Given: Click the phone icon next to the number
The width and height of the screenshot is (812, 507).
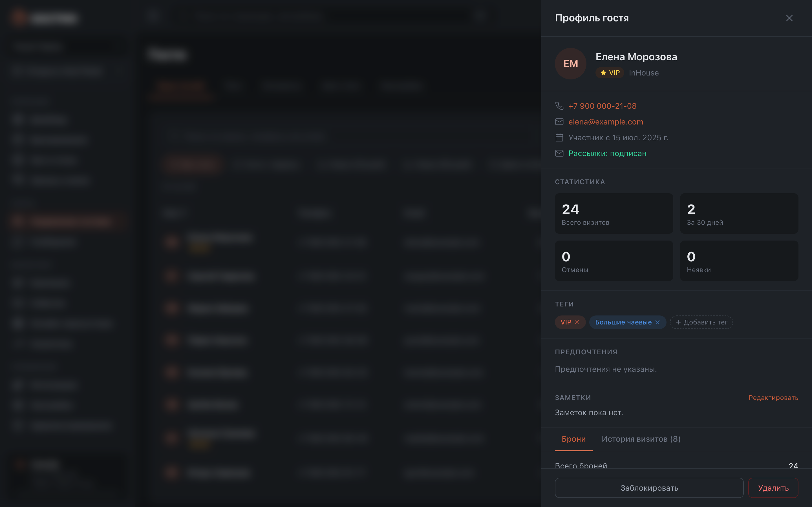Looking at the screenshot, I should tap(559, 106).
